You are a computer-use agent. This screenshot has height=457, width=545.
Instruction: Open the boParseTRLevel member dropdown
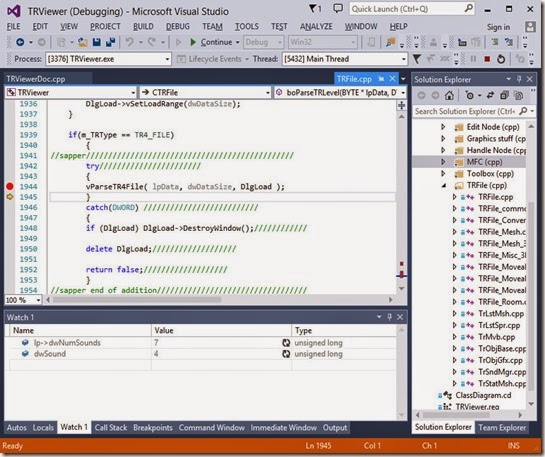tap(402, 93)
